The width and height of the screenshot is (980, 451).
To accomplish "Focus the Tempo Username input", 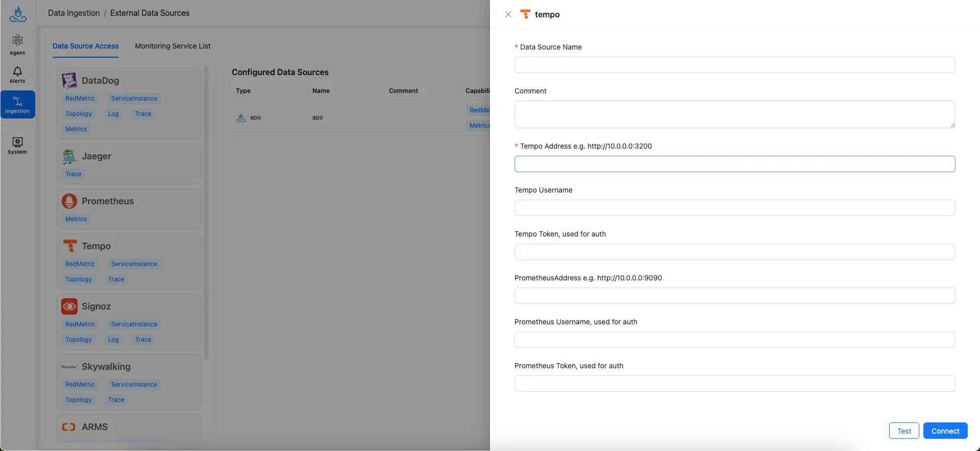I will pos(734,208).
